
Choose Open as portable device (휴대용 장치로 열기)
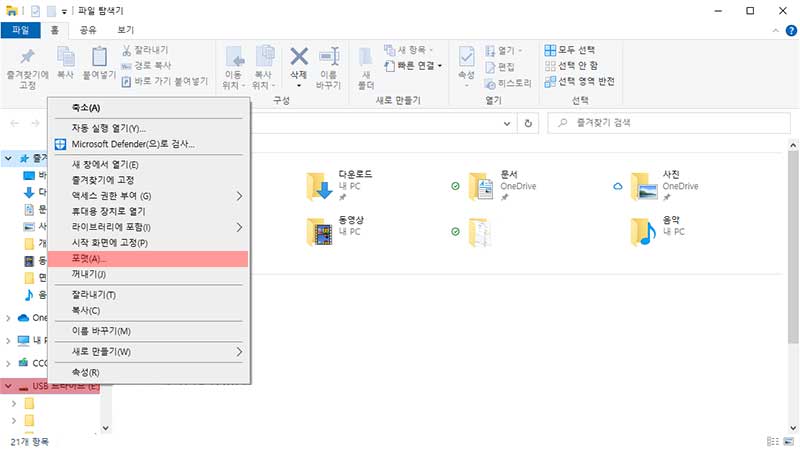click(x=148, y=211)
